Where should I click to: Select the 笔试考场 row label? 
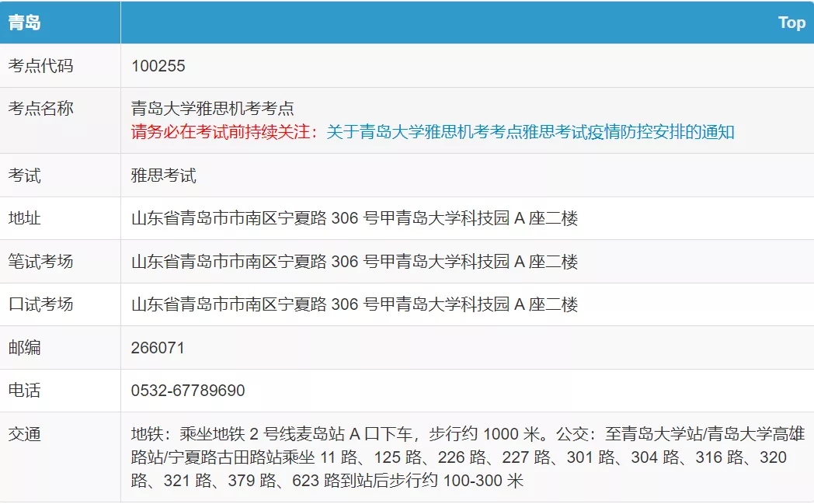pos(41,261)
